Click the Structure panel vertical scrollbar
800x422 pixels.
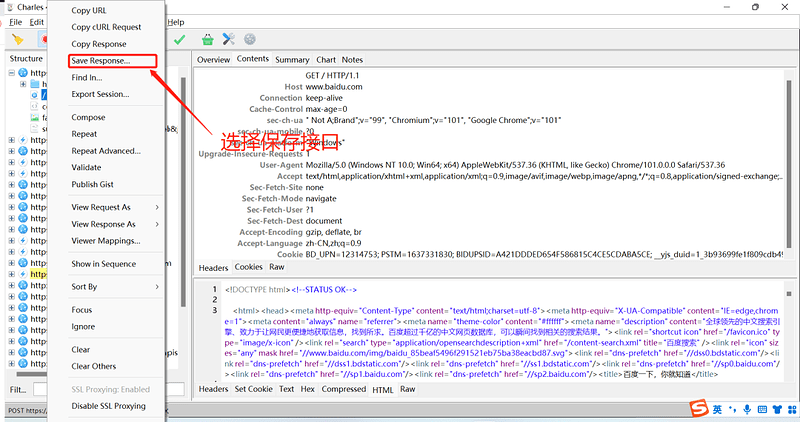(183, 191)
